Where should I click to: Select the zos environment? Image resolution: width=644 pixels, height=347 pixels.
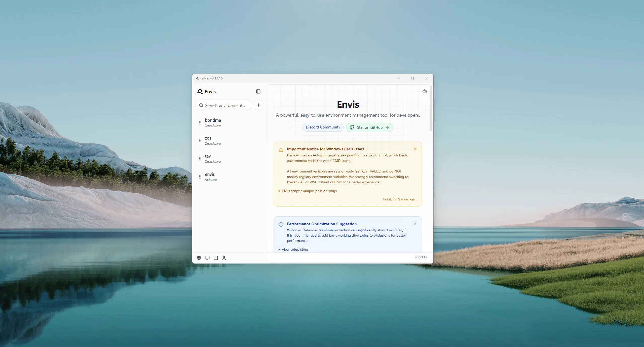(229, 141)
